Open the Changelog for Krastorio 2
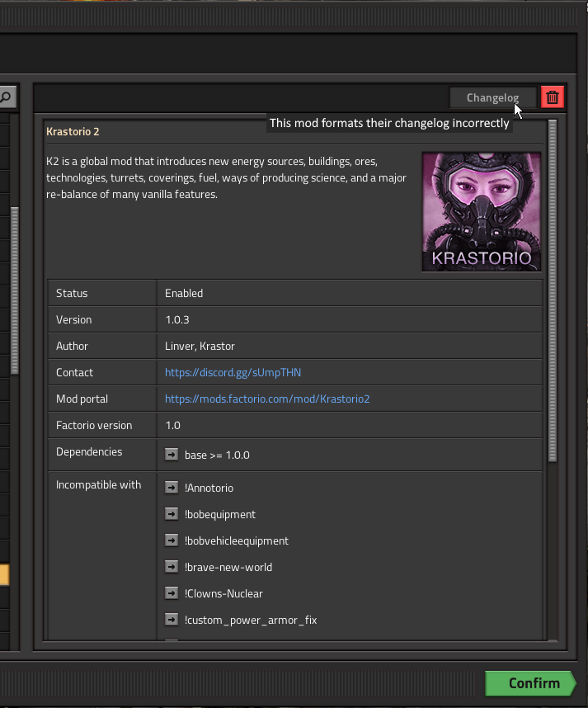This screenshot has height=708, width=588. click(x=492, y=97)
